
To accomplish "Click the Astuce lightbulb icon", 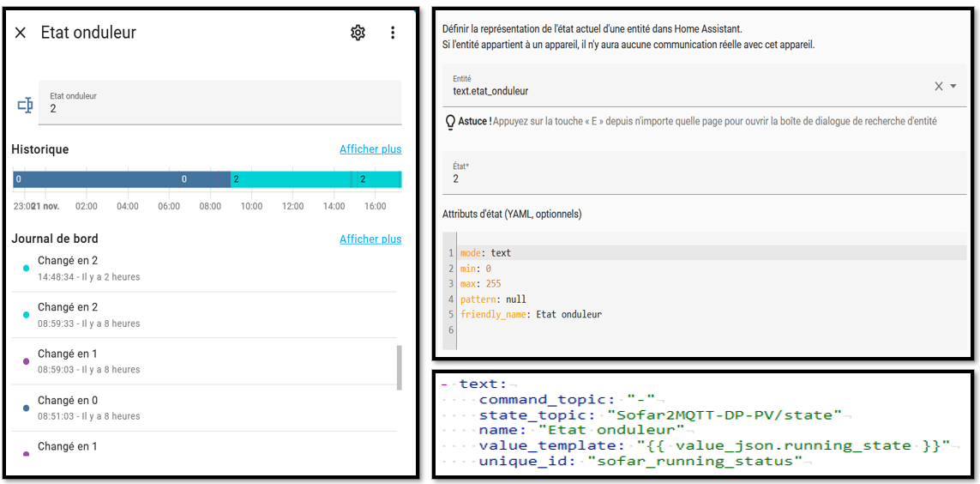I will pos(450,122).
